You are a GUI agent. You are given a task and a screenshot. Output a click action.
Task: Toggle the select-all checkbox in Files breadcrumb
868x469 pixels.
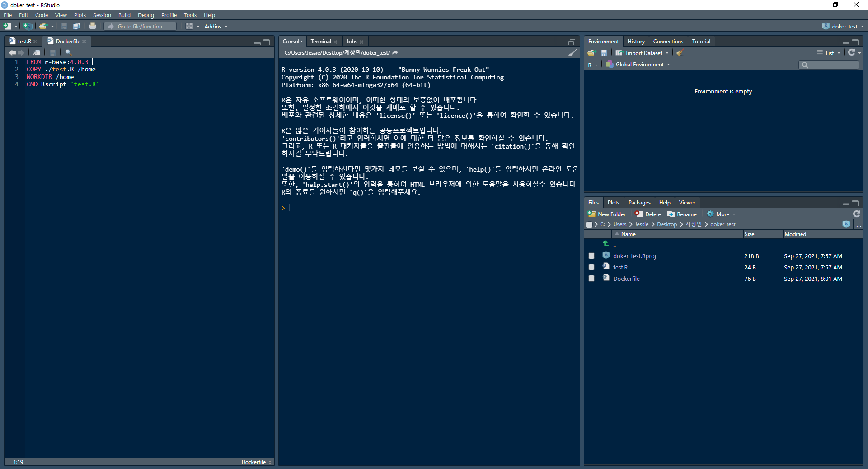coord(589,224)
